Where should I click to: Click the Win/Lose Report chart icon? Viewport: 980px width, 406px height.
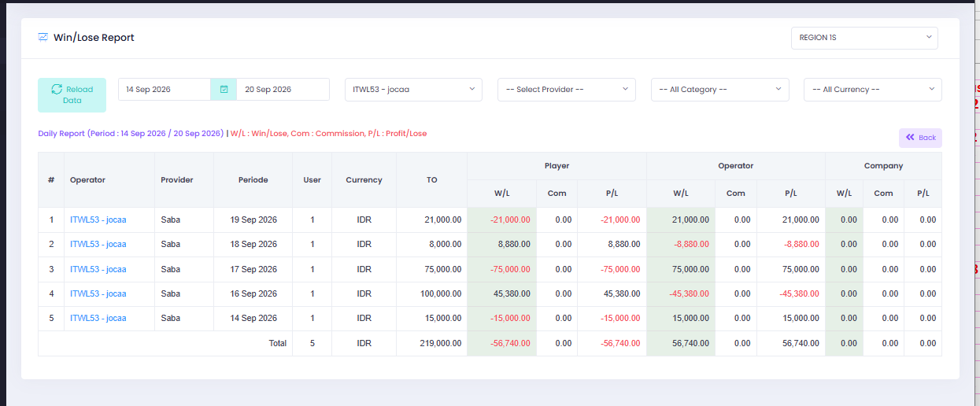click(43, 37)
